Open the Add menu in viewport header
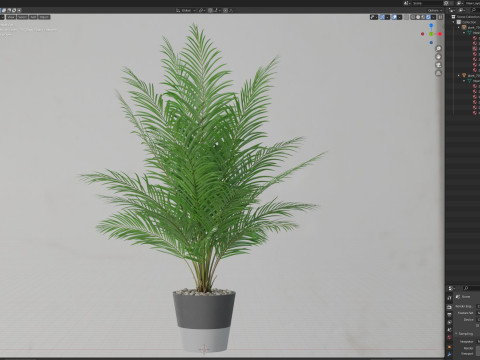 click(33, 17)
